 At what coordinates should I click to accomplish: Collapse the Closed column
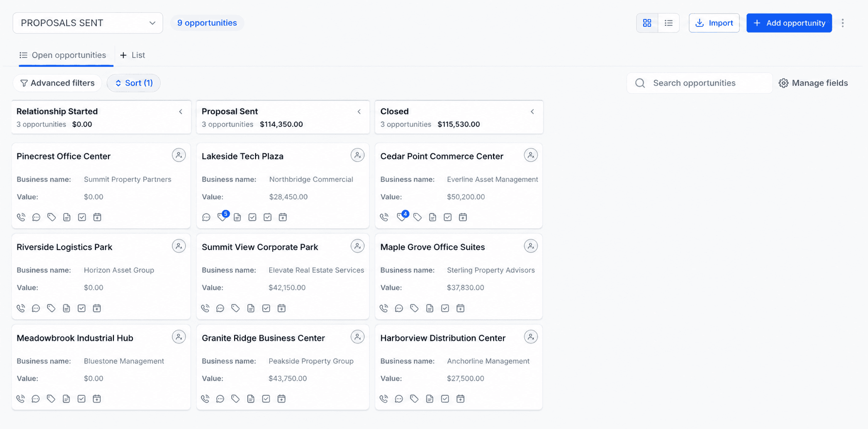pyautogui.click(x=533, y=112)
